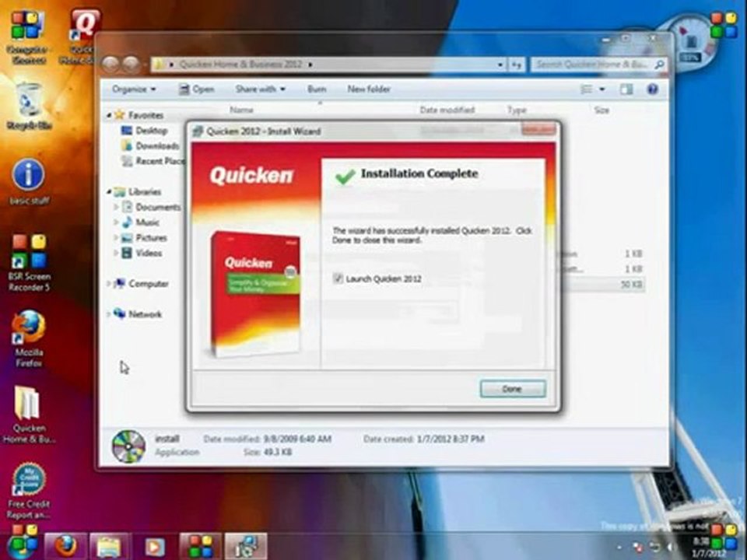The width and height of the screenshot is (747, 560).
Task: Open the basic stuff info icon
Action: (x=29, y=181)
